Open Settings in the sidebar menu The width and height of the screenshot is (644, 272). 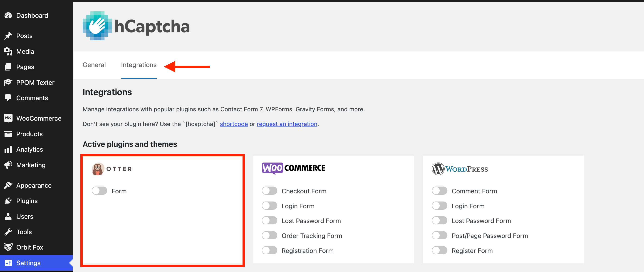[x=28, y=263]
